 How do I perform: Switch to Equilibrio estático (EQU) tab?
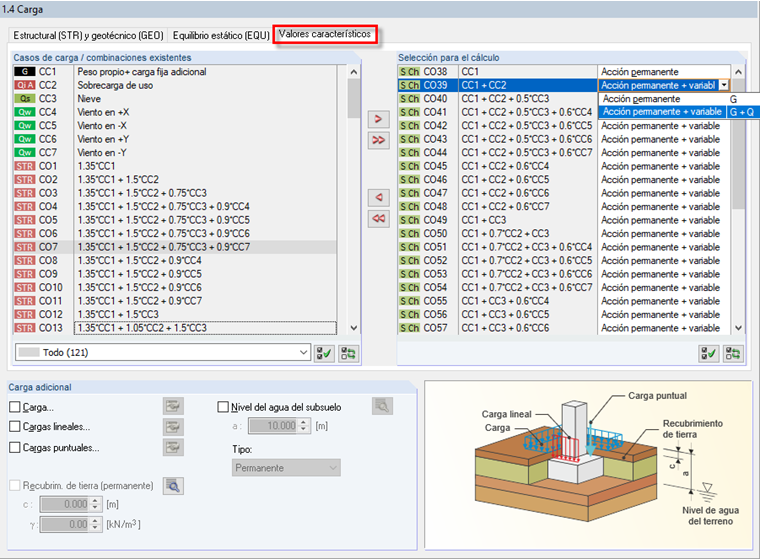pos(221,35)
